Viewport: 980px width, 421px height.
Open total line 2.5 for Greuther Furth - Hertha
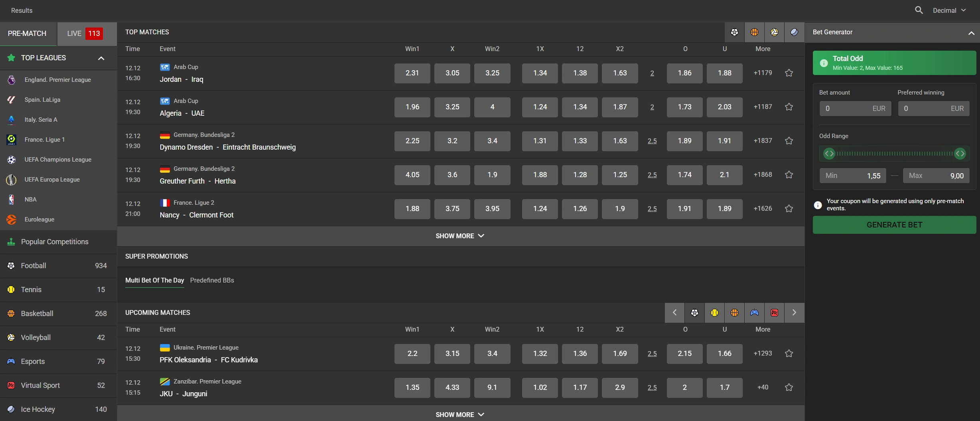[652, 175]
